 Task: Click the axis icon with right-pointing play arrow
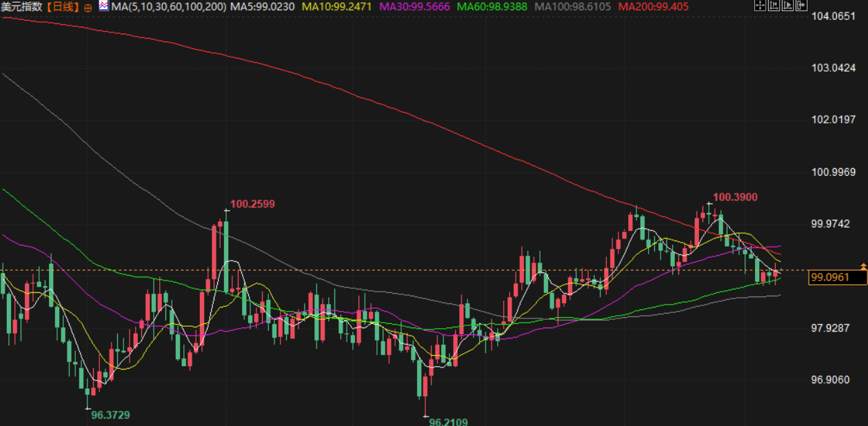click(787, 6)
